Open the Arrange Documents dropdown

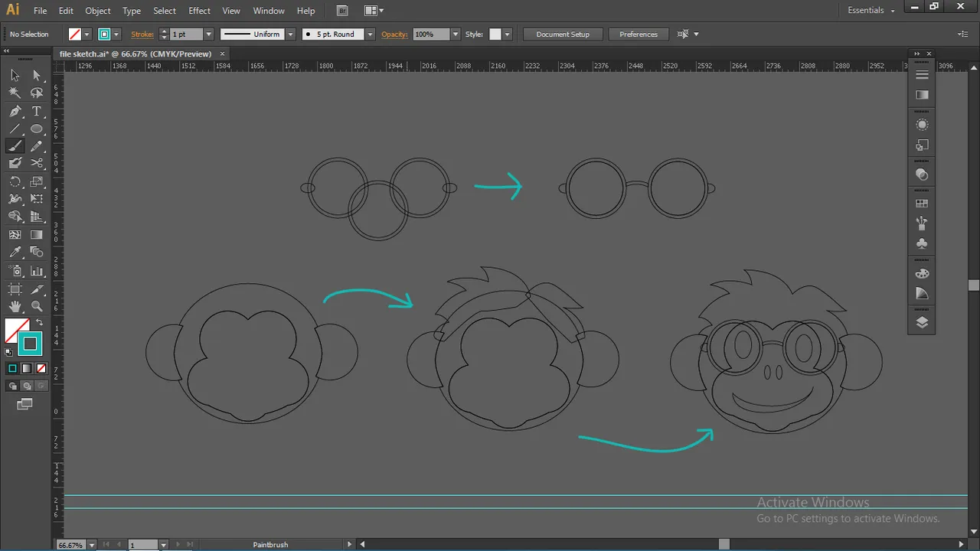click(x=374, y=11)
